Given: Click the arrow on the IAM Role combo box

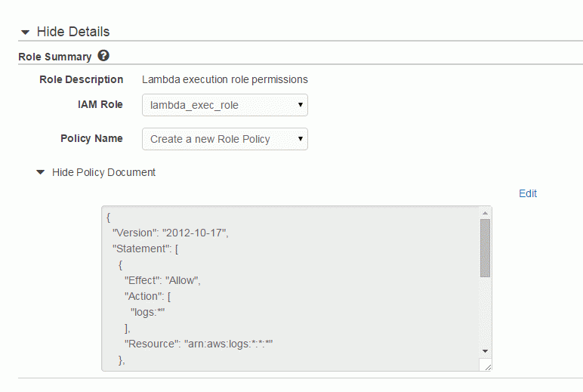Looking at the screenshot, I should 301,105.
